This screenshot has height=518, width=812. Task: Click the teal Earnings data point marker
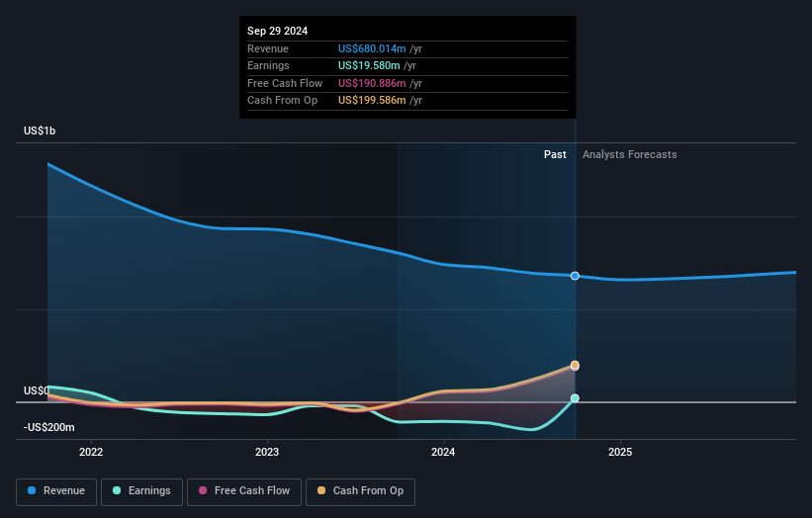click(575, 398)
